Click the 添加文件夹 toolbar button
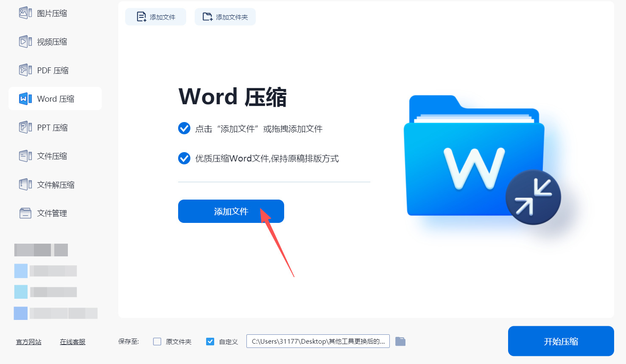The width and height of the screenshot is (626, 364). click(225, 17)
